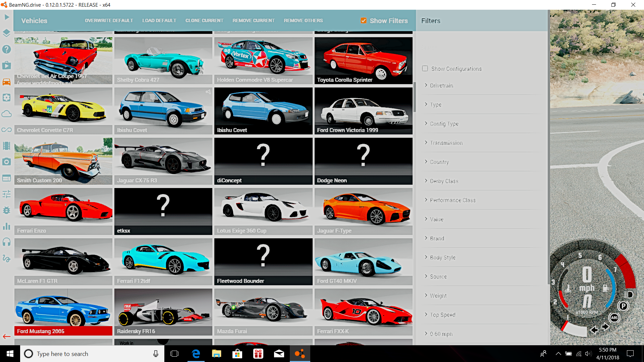Open the cloud environment icon
Screen dimensions: 644x362
click(x=7, y=114)
